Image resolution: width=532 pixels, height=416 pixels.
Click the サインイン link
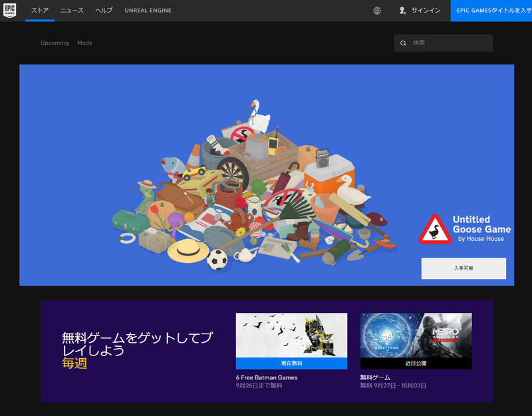[x=426, y=11]
